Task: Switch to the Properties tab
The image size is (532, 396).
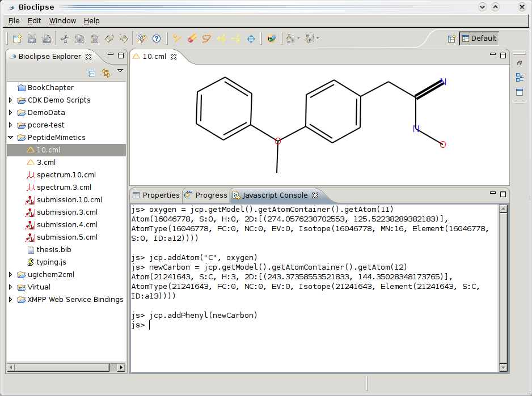Action: pos(156,195)
